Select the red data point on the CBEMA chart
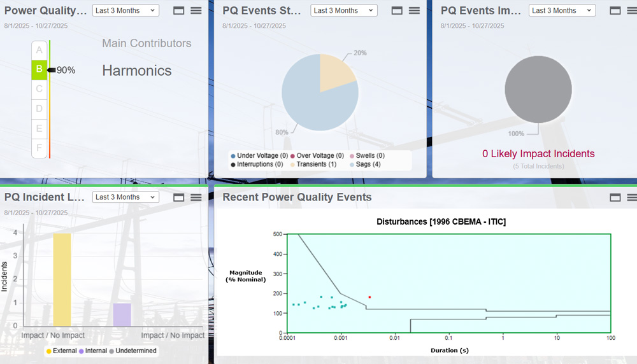 (x=369, y=297)
